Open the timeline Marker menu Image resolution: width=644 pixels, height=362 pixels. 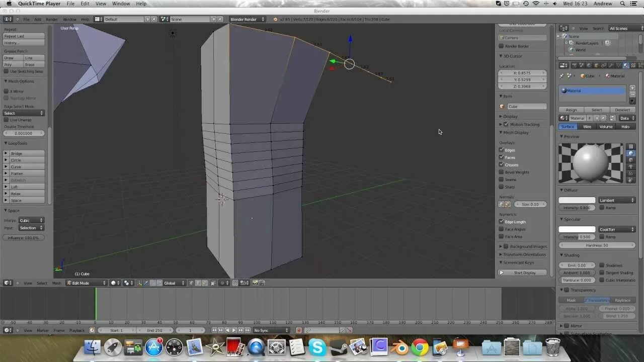point(43,330)
